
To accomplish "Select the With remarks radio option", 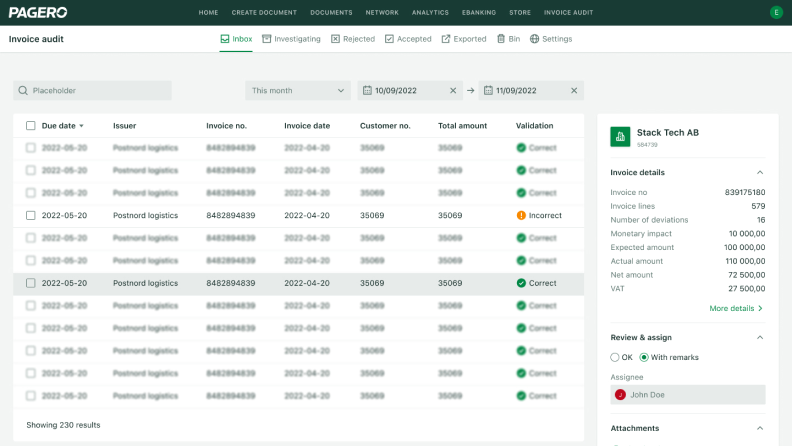I will coord(644,357).
